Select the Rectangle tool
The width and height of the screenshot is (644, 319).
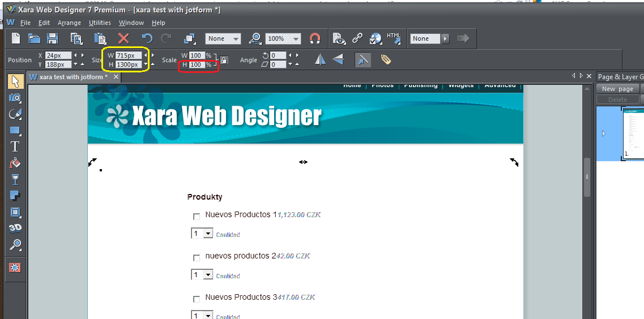click(15, 131)
